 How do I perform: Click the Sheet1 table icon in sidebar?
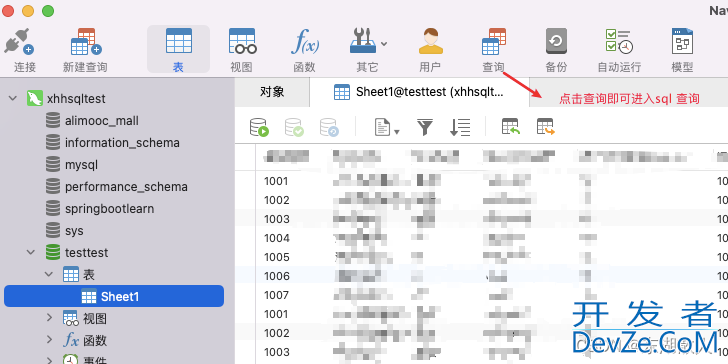[89, 296]
